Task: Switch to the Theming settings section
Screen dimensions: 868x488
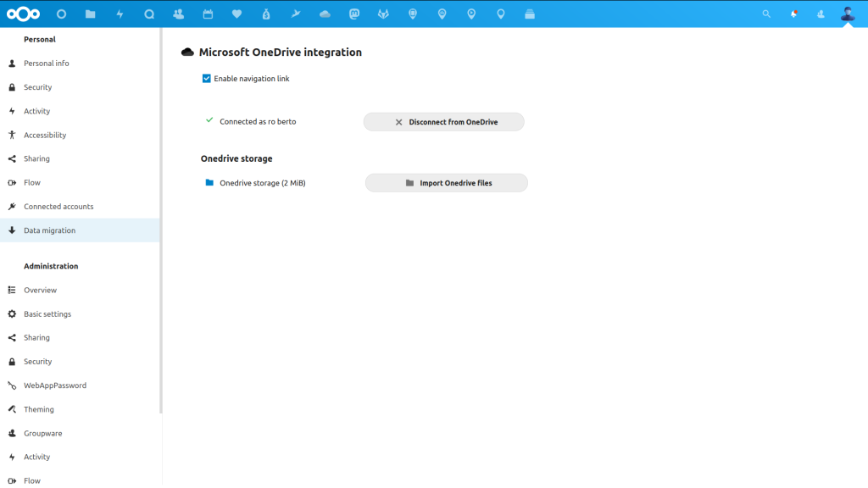Action: pos(40,409)
